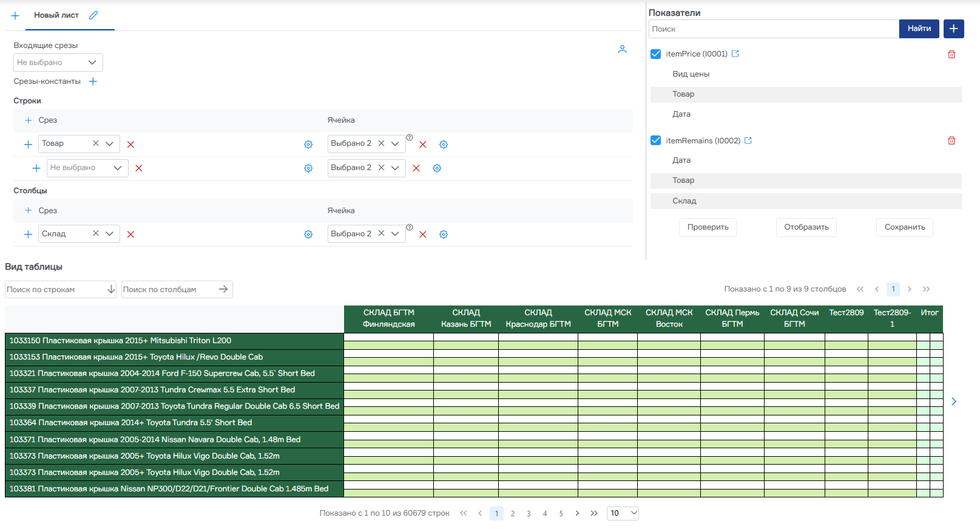980x529 pixels.
Task: Expand the Склад column slice dropdown
Action: [x=109, y=234]
